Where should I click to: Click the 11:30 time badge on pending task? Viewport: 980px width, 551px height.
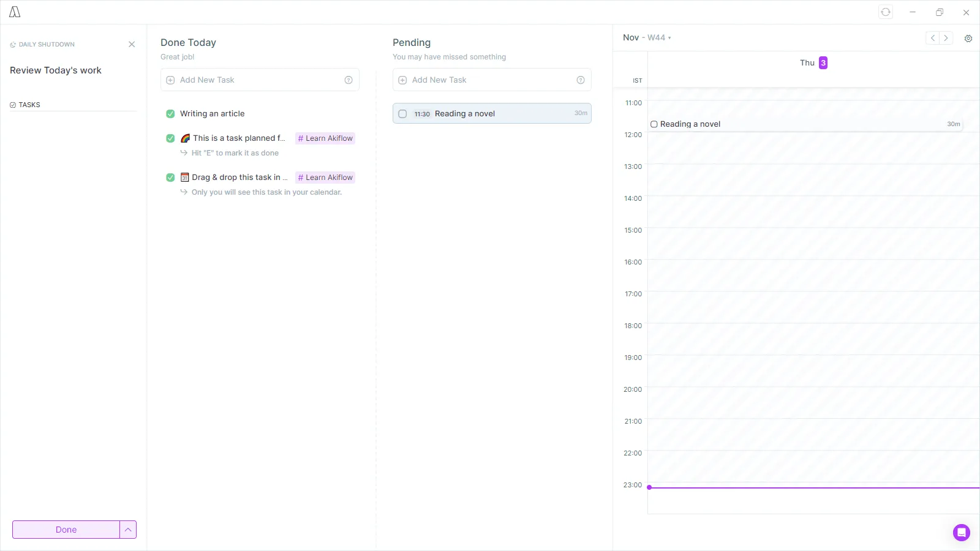coord(422,114)
